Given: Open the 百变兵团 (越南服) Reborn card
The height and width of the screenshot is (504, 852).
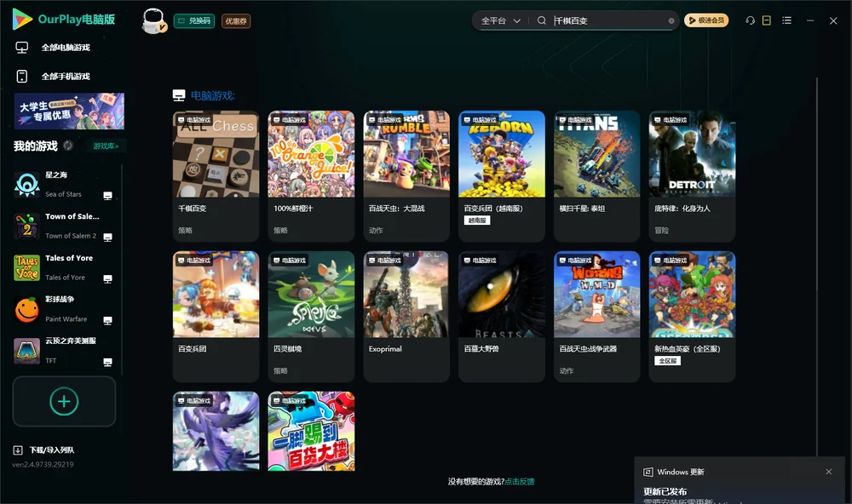Looking at the screenshot, I should pos(502,176).
